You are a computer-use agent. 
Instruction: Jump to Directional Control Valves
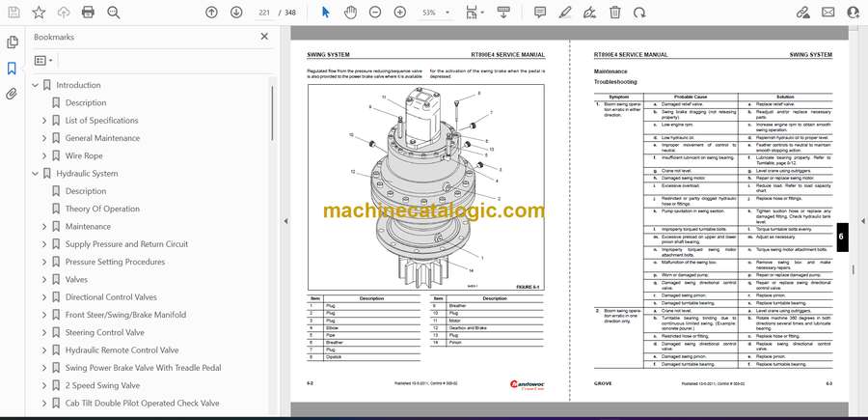[111, 297]
